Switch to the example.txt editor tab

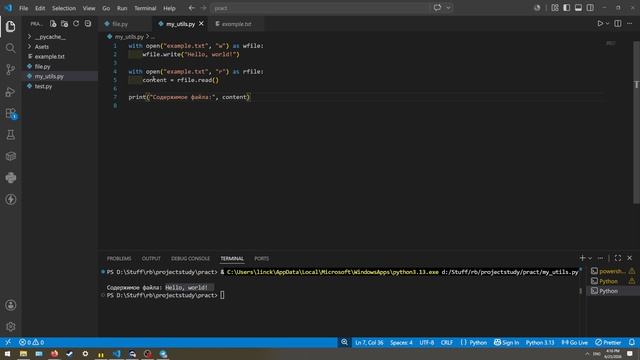(236, 24)
